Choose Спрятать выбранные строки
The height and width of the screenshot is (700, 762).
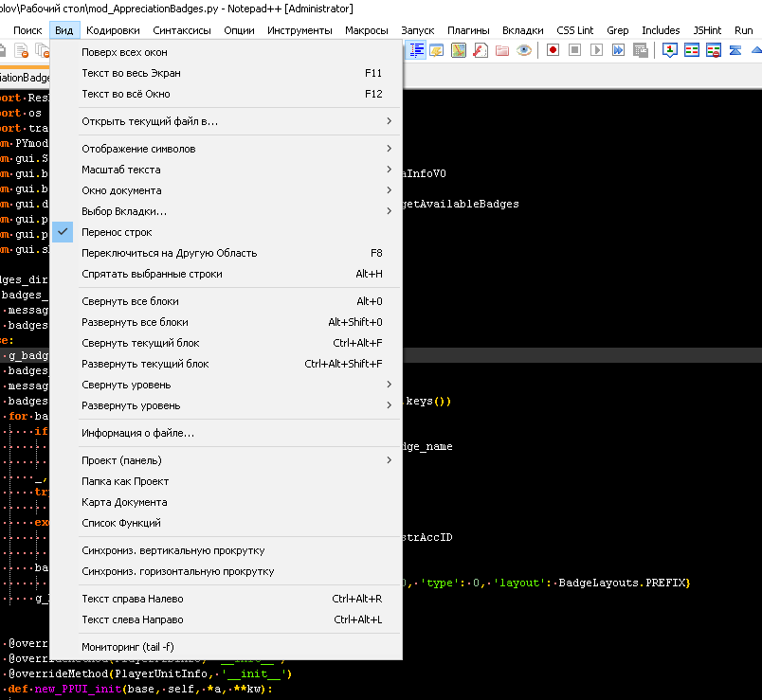pos(226,274)
